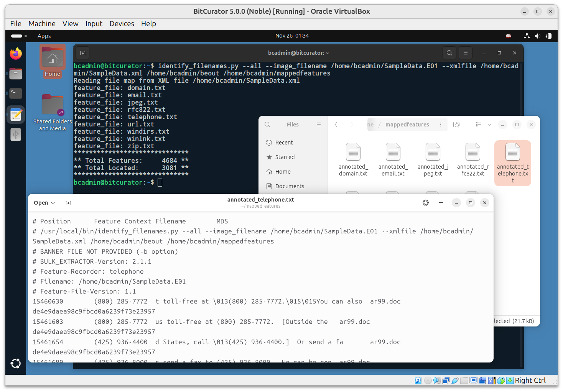Open the clock showing Nov 26 01:34

[x=292, y=36]
